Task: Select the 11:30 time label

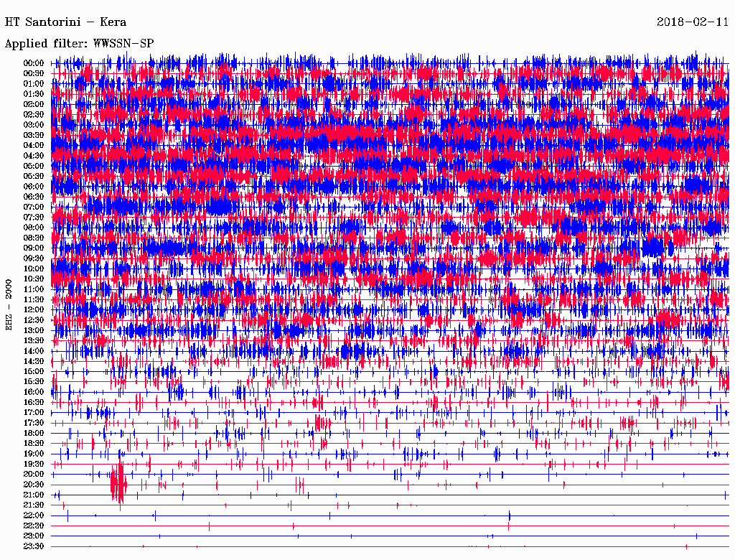Action: [x=33, y=299]
